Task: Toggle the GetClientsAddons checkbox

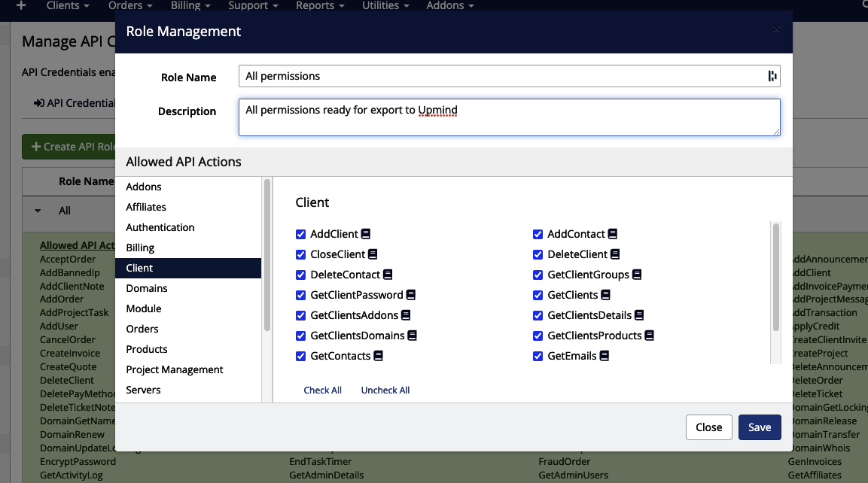Action: click(300, 315)
